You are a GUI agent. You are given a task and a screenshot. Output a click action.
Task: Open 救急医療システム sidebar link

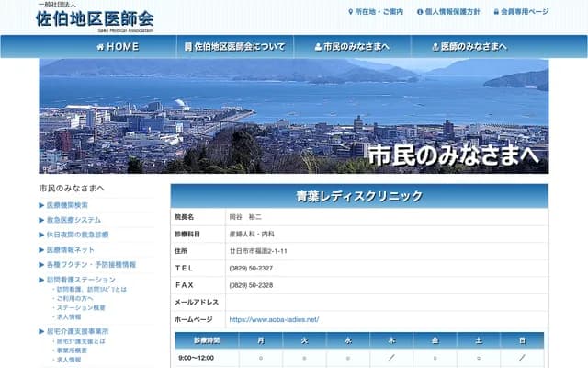tap(73, 220)
